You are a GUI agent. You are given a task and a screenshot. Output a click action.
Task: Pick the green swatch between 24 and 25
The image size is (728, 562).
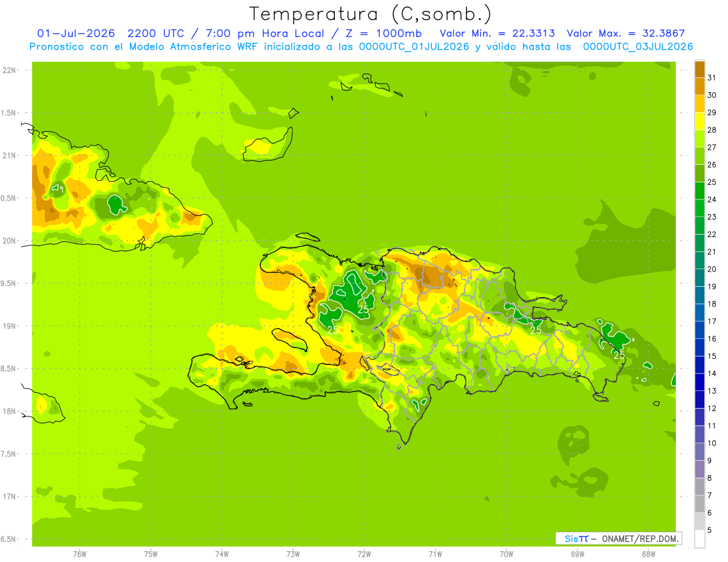click(x=699, y=190)
